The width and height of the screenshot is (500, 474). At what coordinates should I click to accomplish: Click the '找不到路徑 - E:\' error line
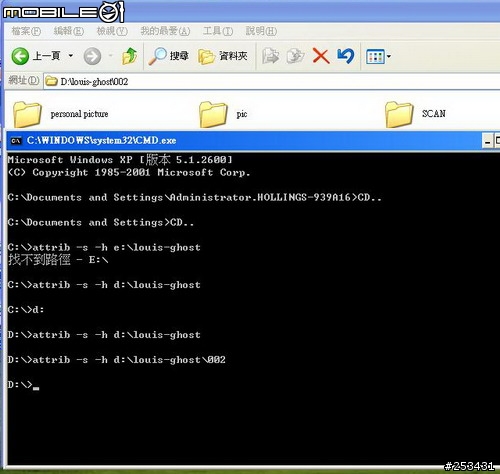click(58, 260)
